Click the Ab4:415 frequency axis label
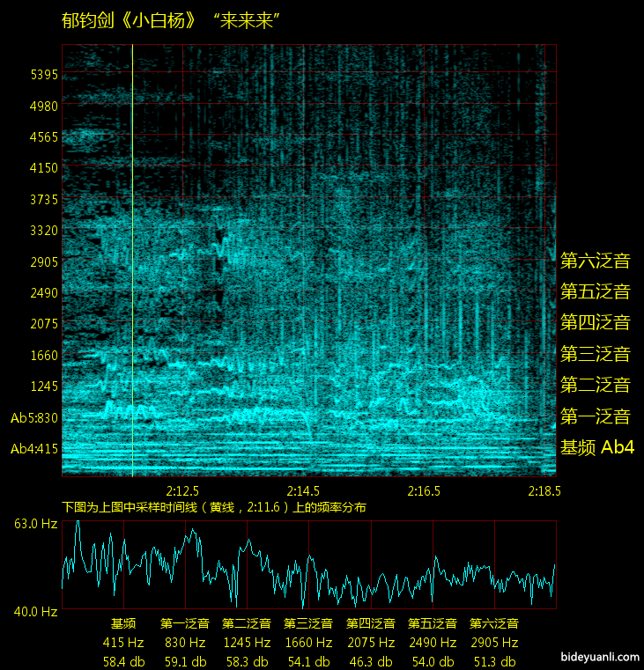 point(34,449)
